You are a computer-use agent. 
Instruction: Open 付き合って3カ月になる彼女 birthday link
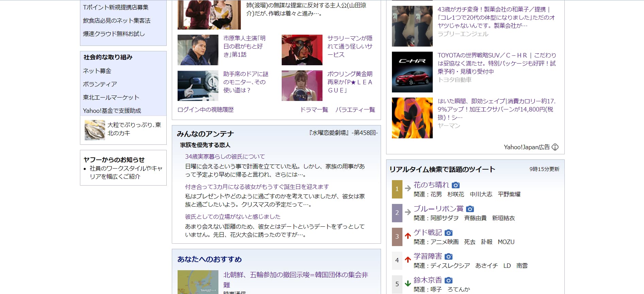coord(257,187)
